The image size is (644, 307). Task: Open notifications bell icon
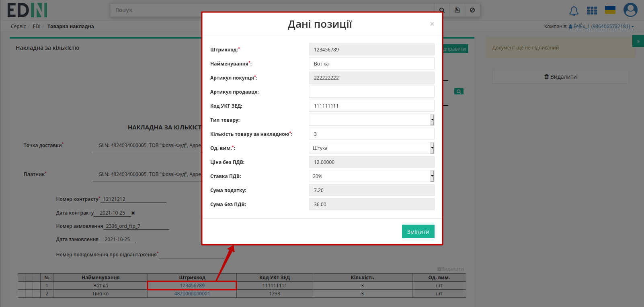click(x=574, y=10)
